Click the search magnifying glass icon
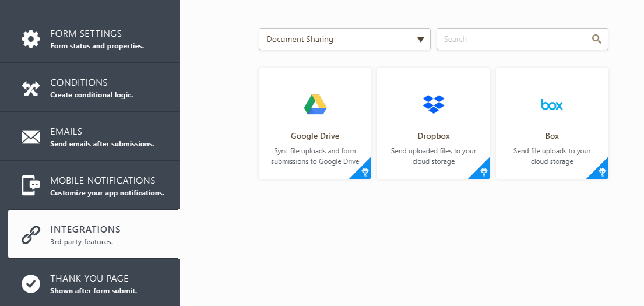Viewport: 644px width, 306px height. [x=596, y=39]
